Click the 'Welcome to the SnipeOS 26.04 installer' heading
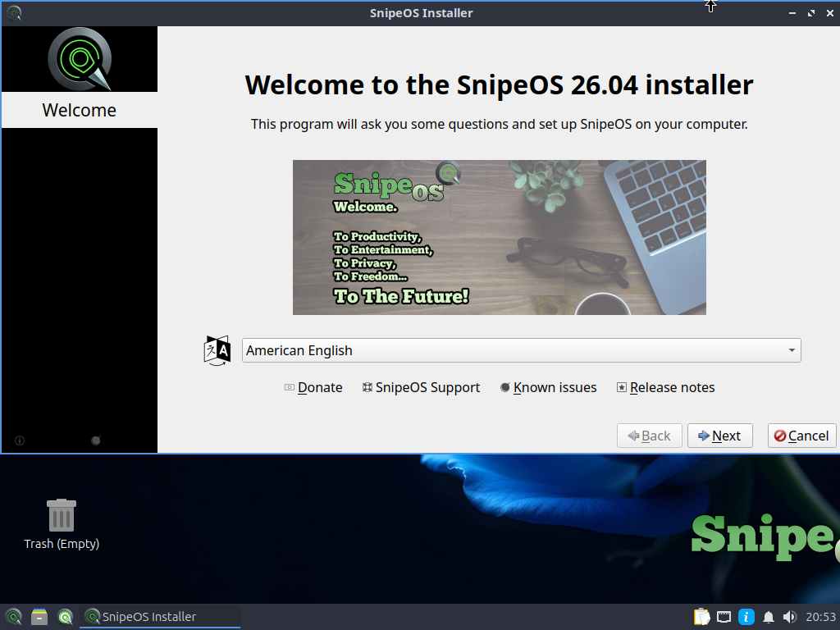This screenshot has width=840, height=630. pyautogui.click(x=500, y=84)
